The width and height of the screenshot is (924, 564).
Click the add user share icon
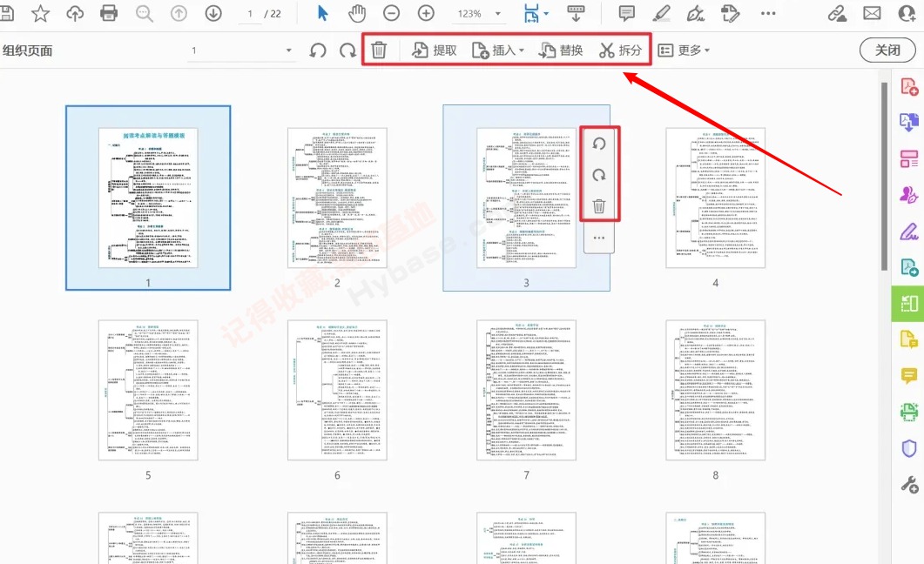(907, 13)
